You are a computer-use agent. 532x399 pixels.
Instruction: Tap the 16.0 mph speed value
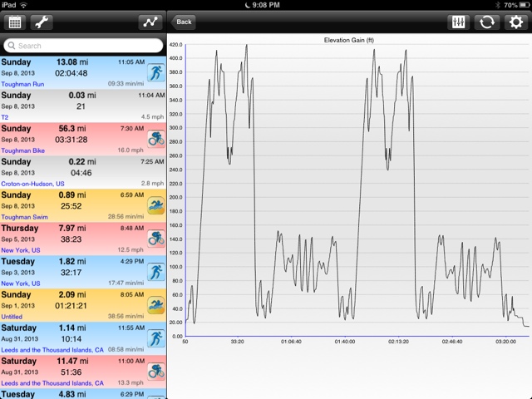(131, 150)
